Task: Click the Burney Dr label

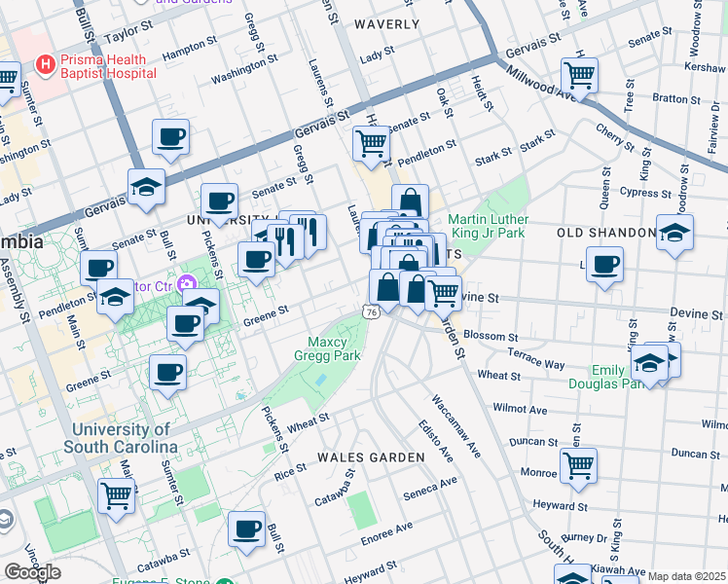Action: pos(584,537)
